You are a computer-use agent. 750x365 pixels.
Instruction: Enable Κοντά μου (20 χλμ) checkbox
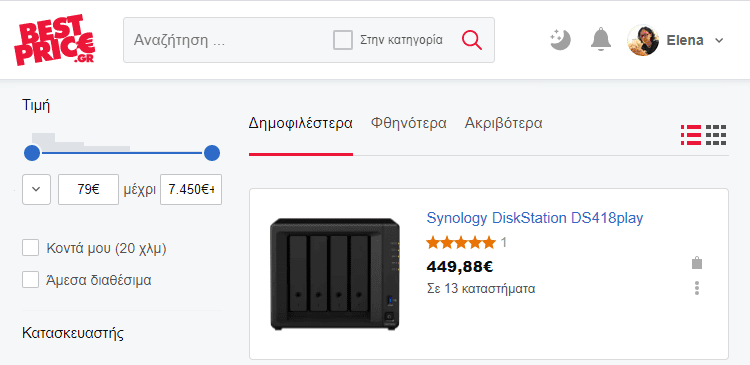[x=31, y=248]
